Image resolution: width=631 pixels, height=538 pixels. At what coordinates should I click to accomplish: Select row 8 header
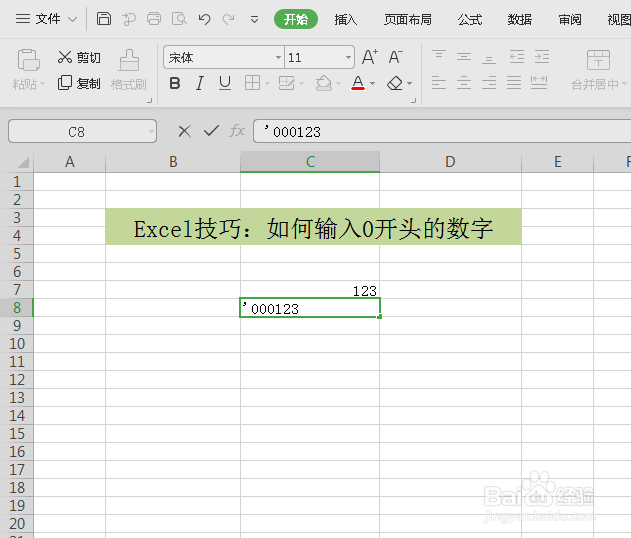pyautogui.click(x=16, y=308)
